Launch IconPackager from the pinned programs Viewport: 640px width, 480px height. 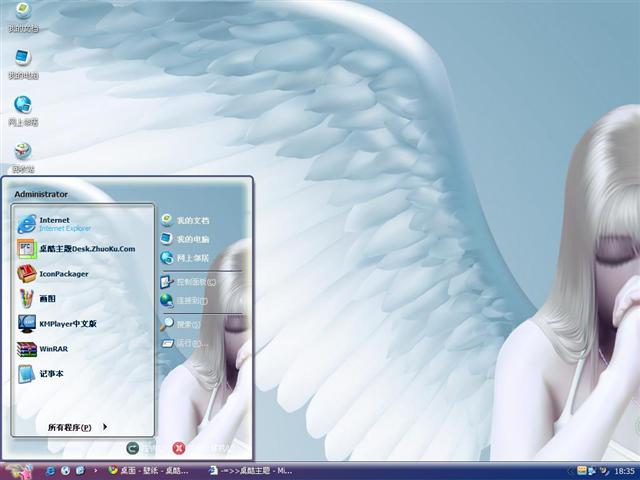(x=63, y=274)
